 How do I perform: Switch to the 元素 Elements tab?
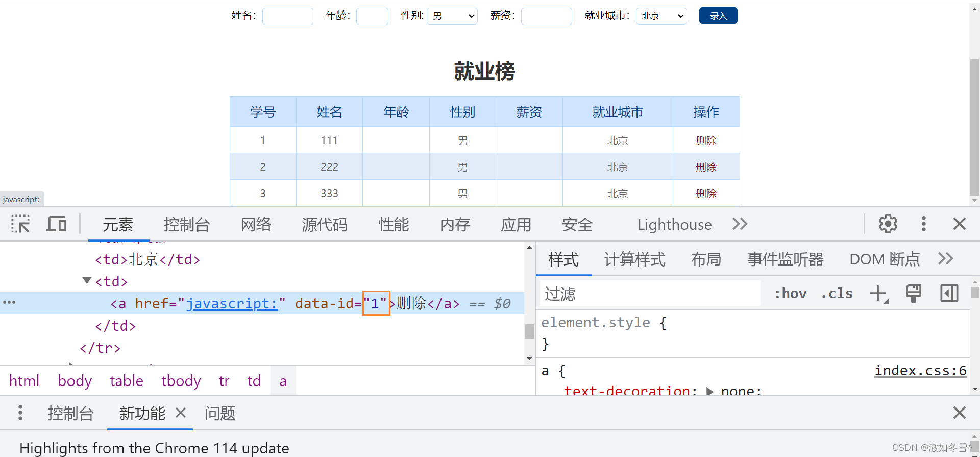[118, 224]
